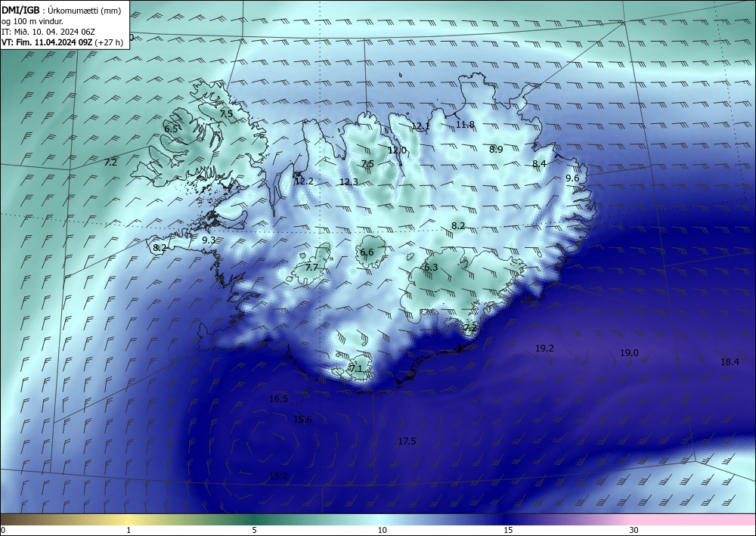Click the '15' label on the color scale

508,531
